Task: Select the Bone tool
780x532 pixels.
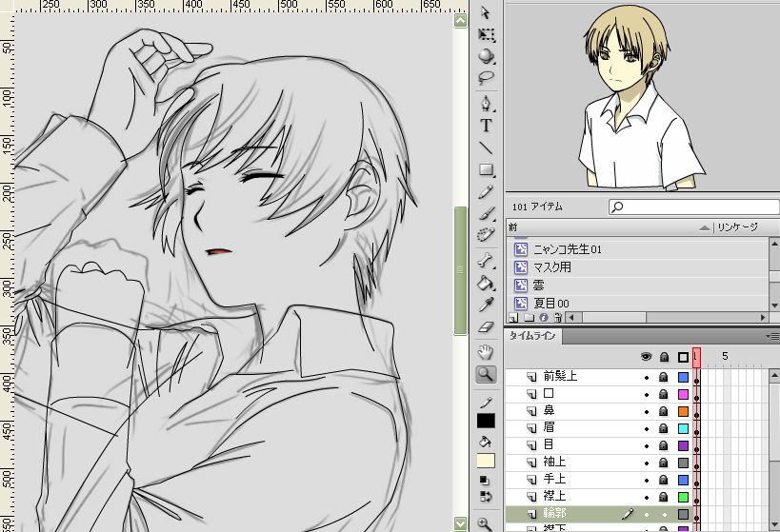Action: tap(486, 261)
